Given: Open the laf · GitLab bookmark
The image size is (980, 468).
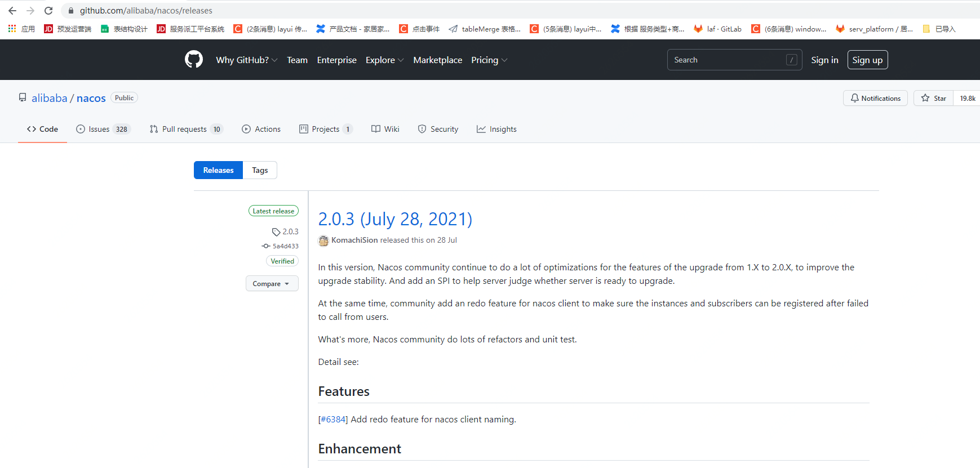Looking at the screenshot, I should 717,29.
